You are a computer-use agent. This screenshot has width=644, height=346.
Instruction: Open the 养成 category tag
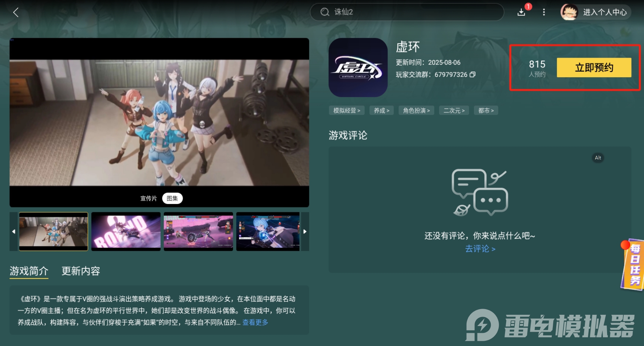click(382, 110)
